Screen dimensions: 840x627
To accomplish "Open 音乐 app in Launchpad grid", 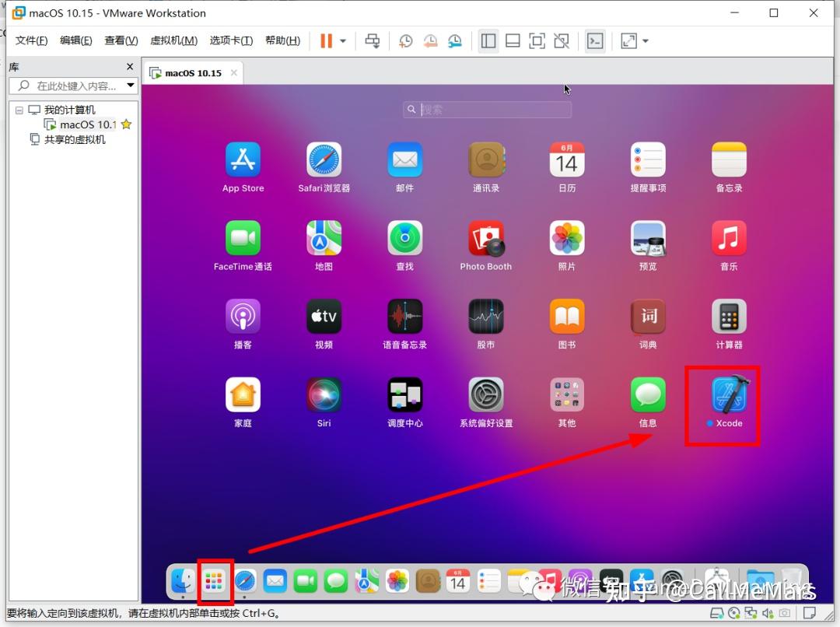I will [x=729, y=238].
